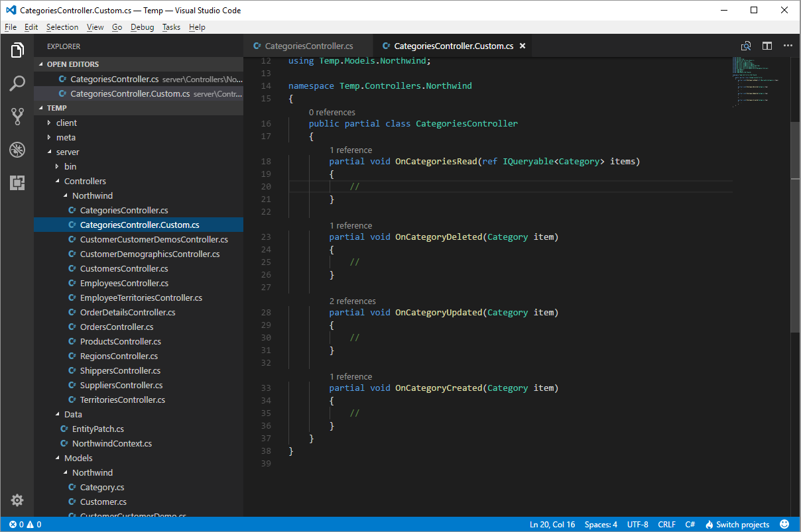The width and height of the screenshot is (801, 532).
Task: Split the editor
Action: pyautogui.click(x=767, y=46)
